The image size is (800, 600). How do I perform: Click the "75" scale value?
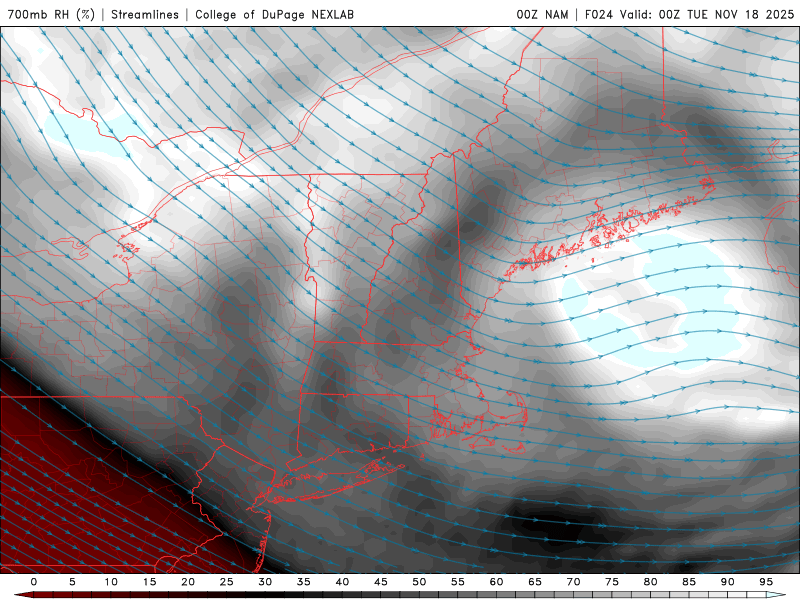(x=612, y=582)
